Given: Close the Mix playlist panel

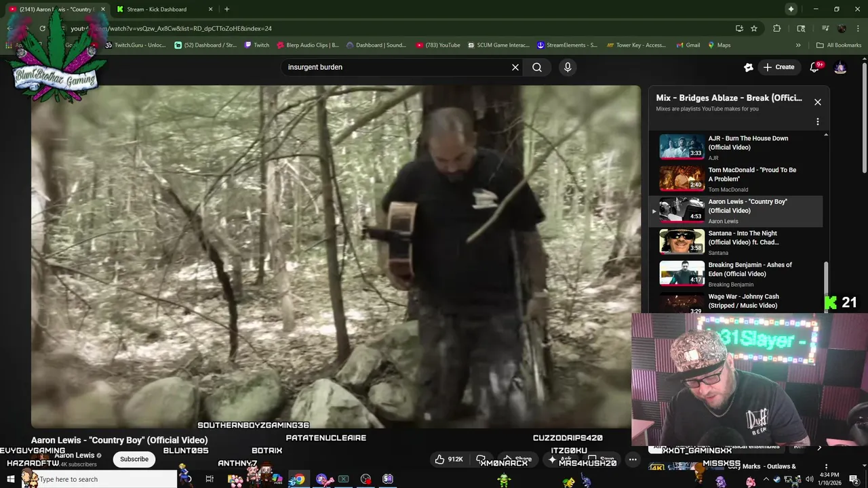Looking at the screenshot, I should click(818, 102).
